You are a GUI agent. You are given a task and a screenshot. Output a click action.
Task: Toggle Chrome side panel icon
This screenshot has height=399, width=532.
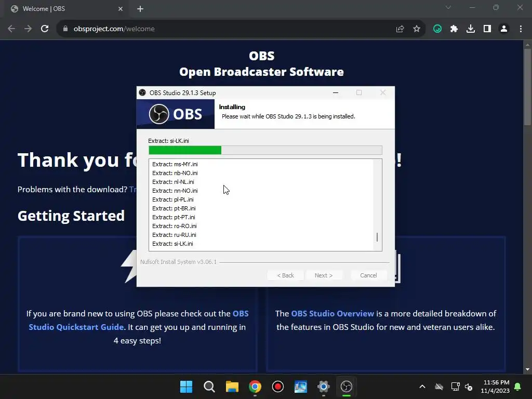pyautogui.click(x=487, y=29)
